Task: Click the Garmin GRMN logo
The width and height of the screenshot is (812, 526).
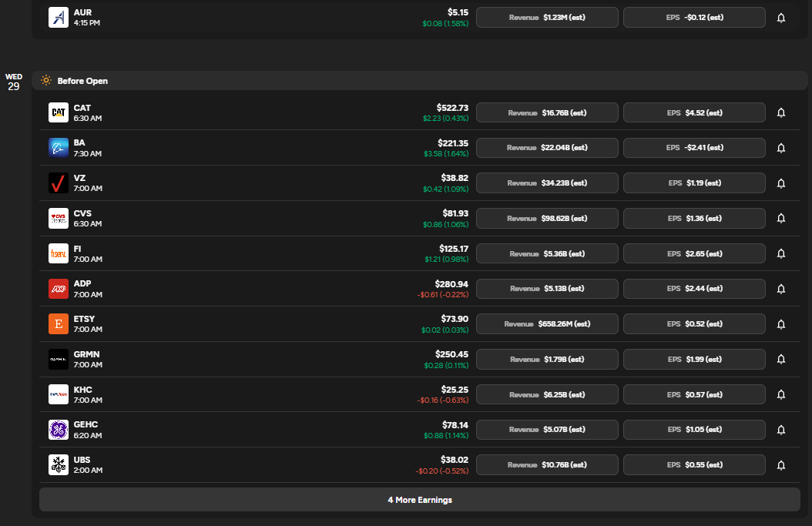Action: pyautogui.click(x=59, y=360)
